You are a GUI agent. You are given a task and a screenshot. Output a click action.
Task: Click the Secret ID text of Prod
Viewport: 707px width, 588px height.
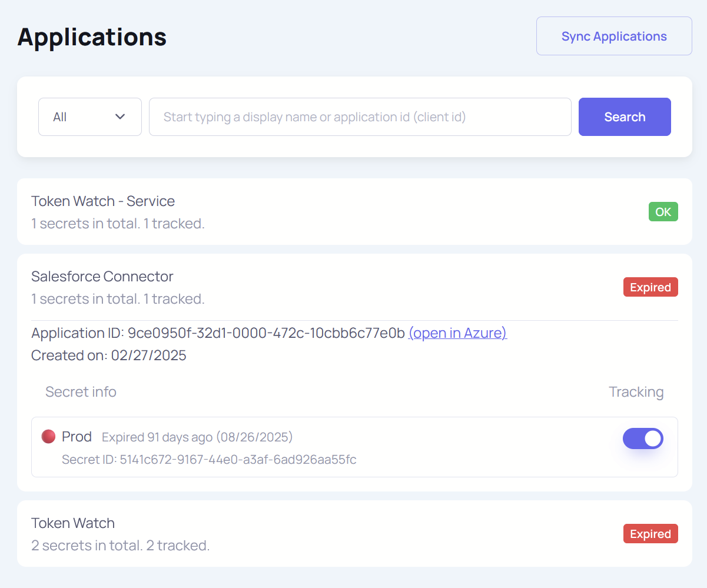point(209,460)
